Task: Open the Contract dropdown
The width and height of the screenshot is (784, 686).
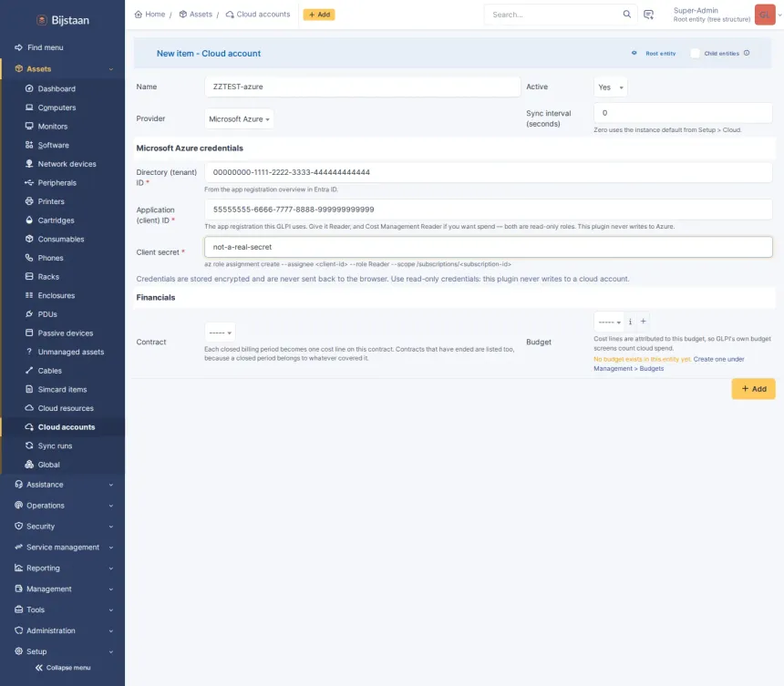Action: pyautogui.click(x=220, y=333)
